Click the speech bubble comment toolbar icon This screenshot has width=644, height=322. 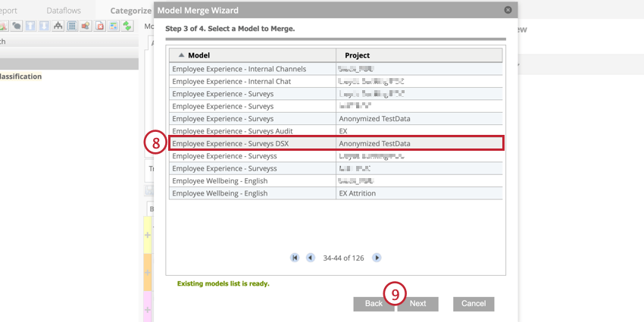[16, 25]
